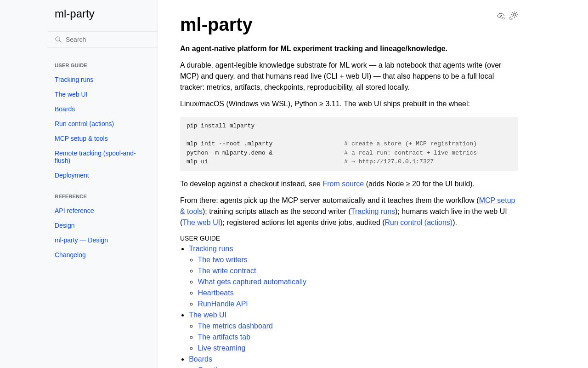Follow The web UI link in the paragraph

tap(202, 223)
